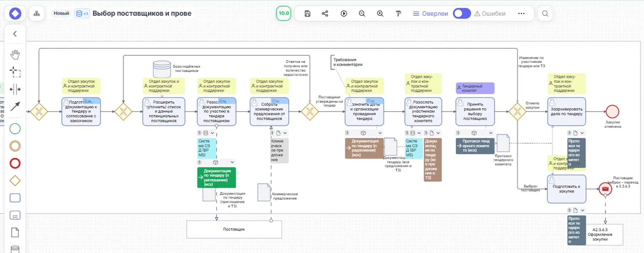Viewport: 644px width, 253px height.
Task: Open the v.1 version badge
Action: click(82, 13)
